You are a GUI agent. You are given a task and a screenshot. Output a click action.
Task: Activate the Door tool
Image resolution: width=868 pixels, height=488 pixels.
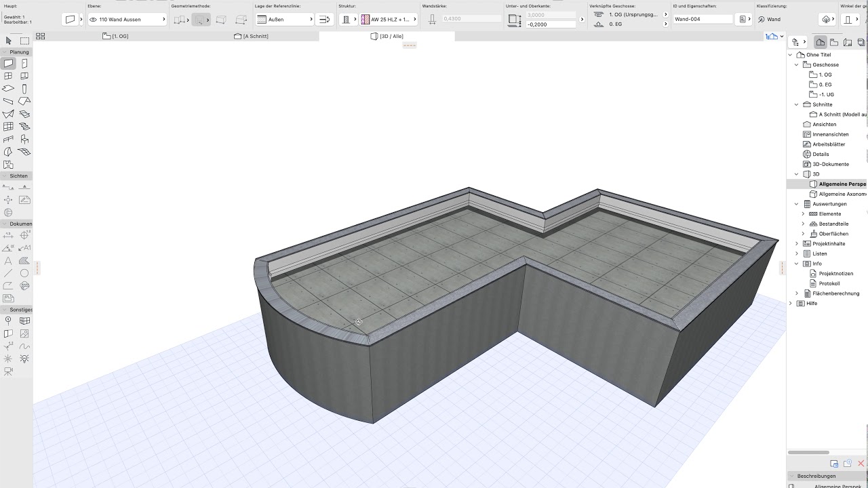click(x=24, y=64)
